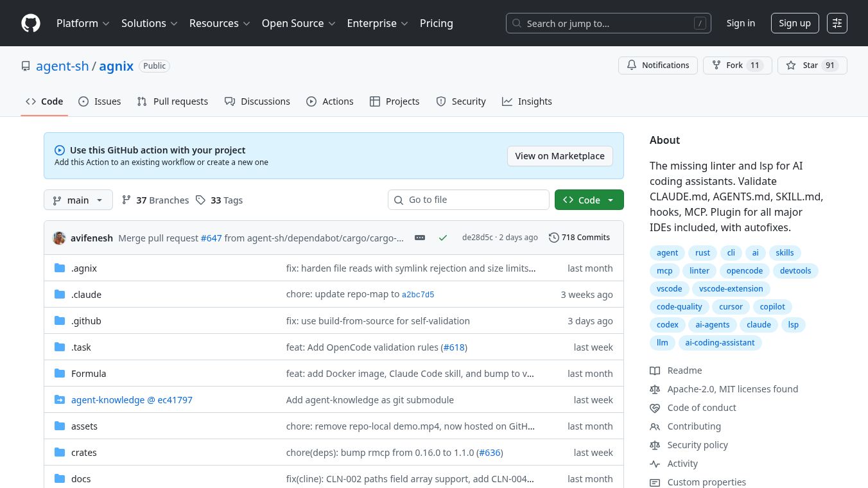
Task: Click the 33 Tags icon link
Action: (219, 200)
